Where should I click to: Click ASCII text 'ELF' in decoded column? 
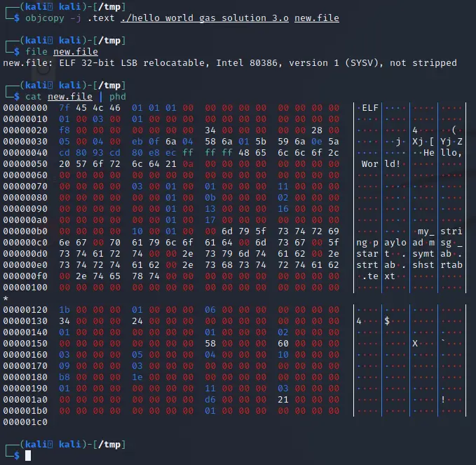pos(370,108)
